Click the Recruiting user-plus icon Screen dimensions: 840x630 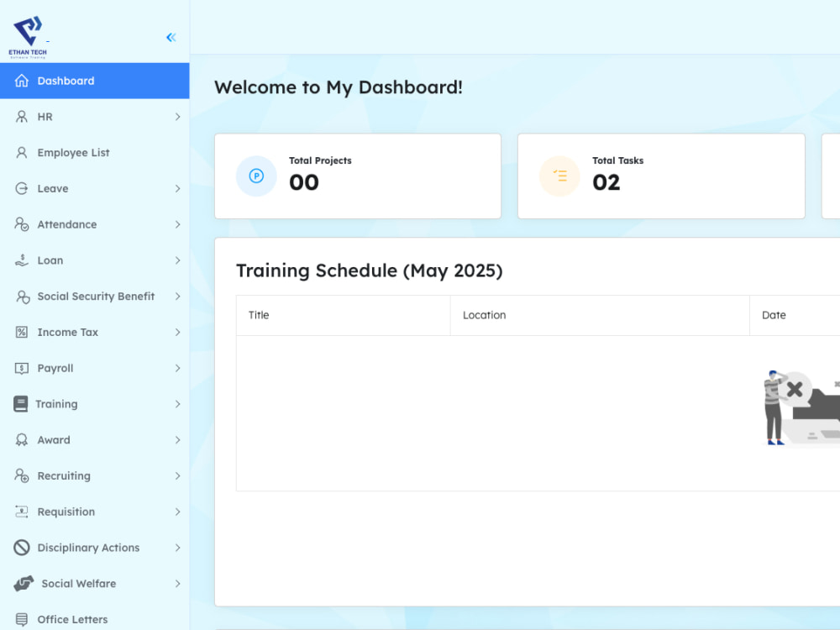22,475
